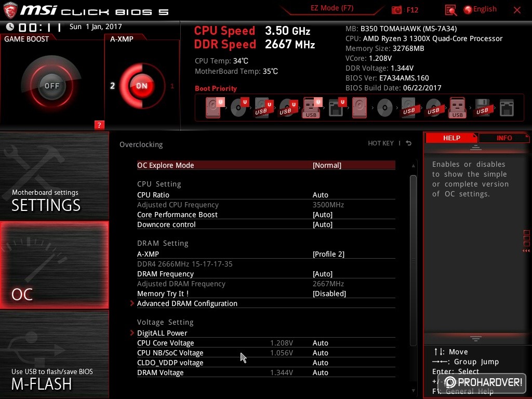Open the Core Performance Boost [Auto] dropdown
Screen dimensions: 532x399
pyautogui.click(x=266, y=215)
